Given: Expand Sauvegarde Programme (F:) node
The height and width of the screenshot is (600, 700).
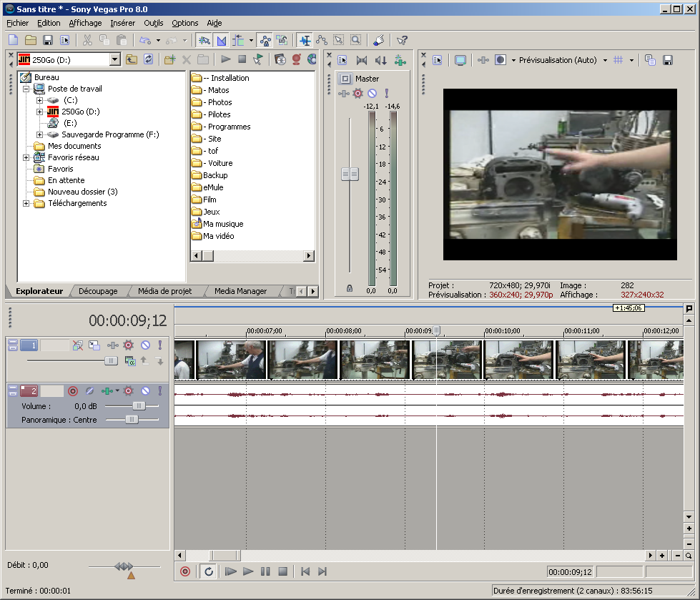Looking at the screenshot, I should pyautogui.click(x=40, y=134).
